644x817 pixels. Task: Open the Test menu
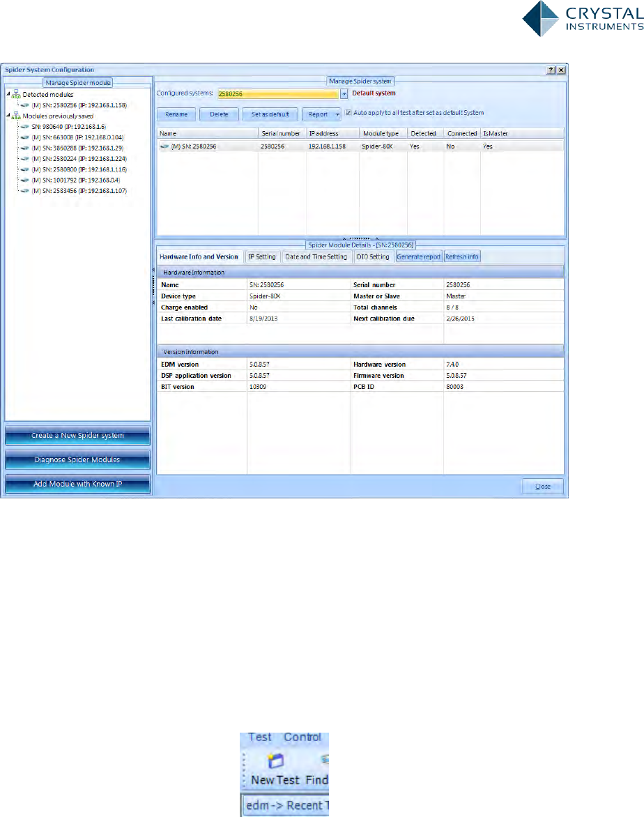coord(259,738)
